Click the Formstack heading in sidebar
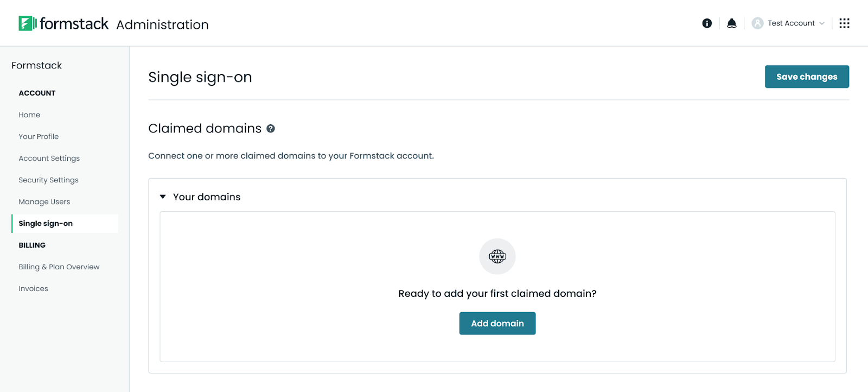Screen dimensions: 868x392 click(x=36, y=66)
